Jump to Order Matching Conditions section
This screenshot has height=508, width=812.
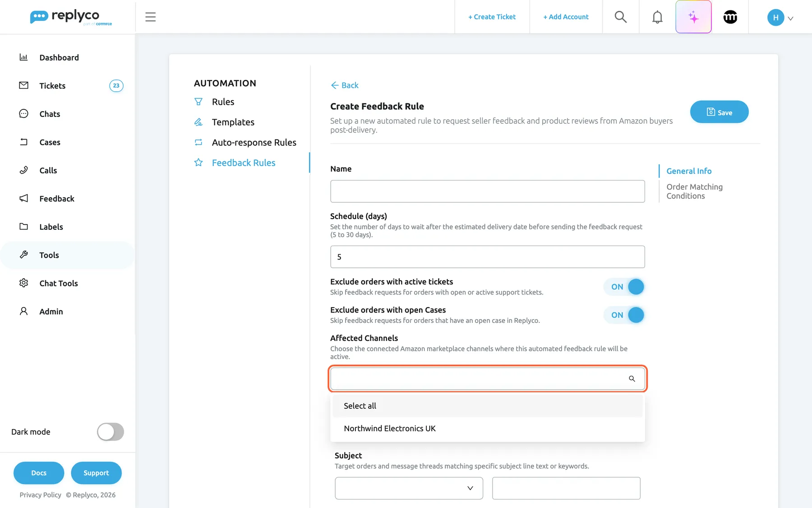click(694, 191)
